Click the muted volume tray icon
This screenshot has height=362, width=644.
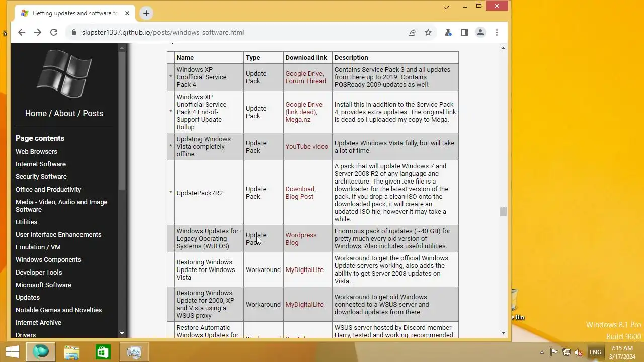tap(579, 352)
